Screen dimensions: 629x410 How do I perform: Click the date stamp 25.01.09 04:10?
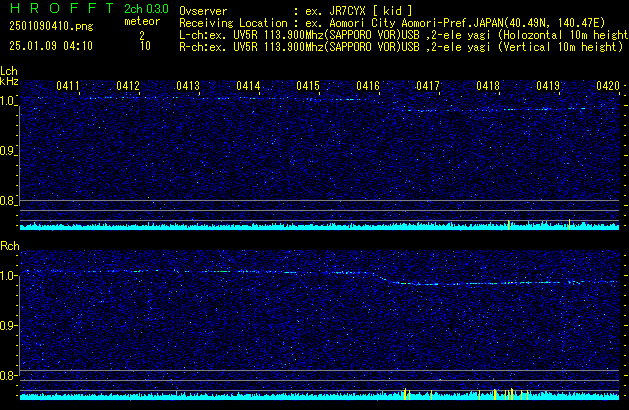[51, 46]
